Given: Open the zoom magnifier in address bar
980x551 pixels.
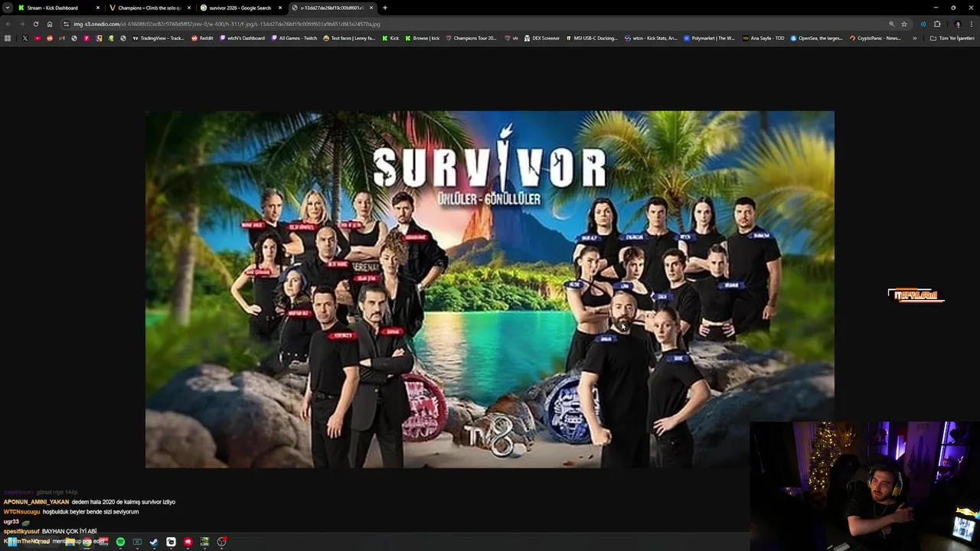Looking at the screenshot, I should pyautogui.click(x=891, y=24).
